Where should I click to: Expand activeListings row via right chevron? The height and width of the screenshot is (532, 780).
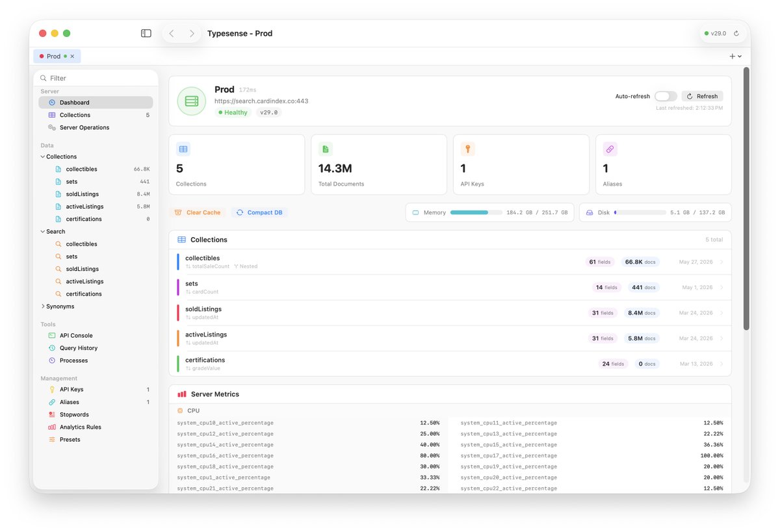tap(721, 338)
